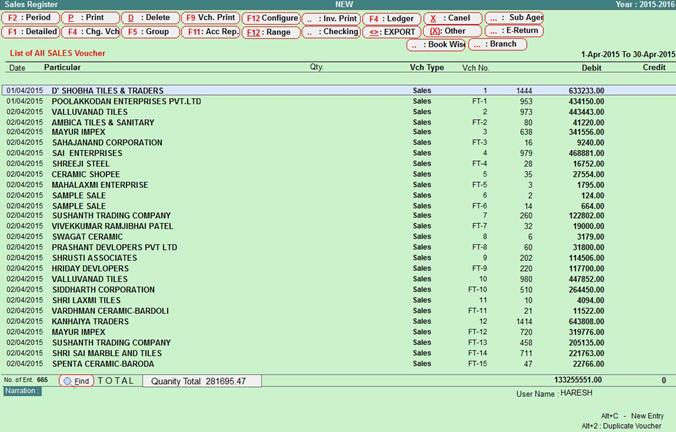Viewport: 676px width, 432px height.
Task: Select row MAHALAXMI ENTERPRISE
Action: tap(338, 185)
